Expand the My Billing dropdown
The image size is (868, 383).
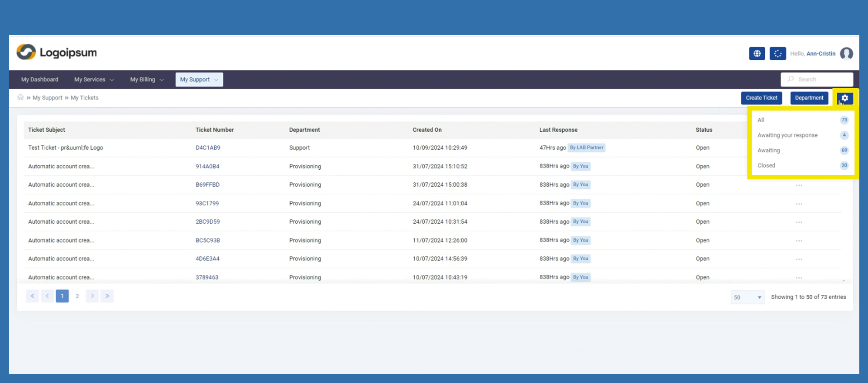[x=147, y=80]
